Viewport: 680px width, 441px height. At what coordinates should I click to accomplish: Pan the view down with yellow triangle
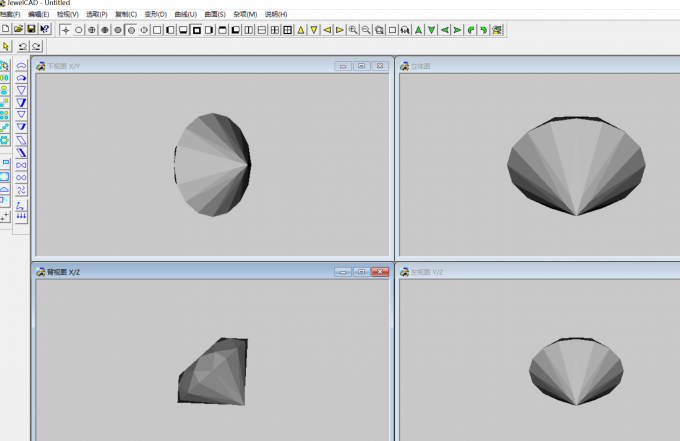click(314, 30)
